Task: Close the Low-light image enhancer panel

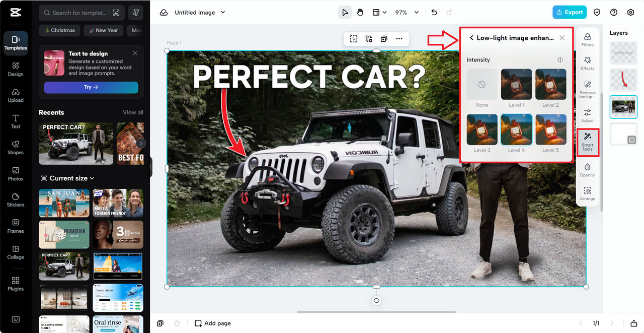Action: pyautogui.click(x=562, y=38)
